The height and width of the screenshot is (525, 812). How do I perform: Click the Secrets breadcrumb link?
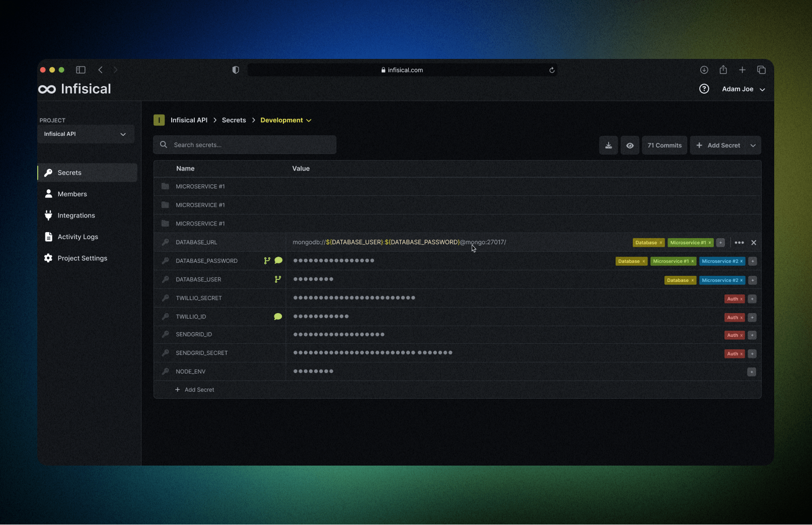(x=234, y=120)
